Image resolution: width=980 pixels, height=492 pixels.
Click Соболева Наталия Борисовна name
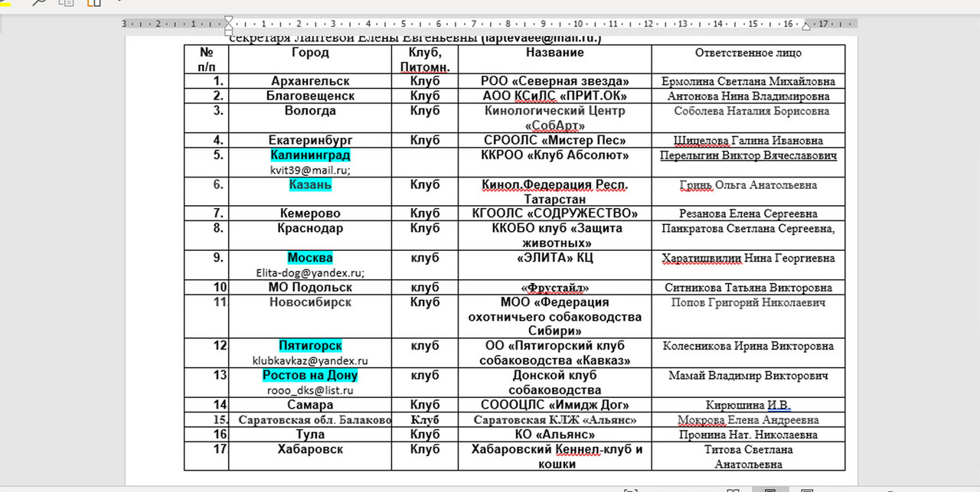[x=751, y=112]
